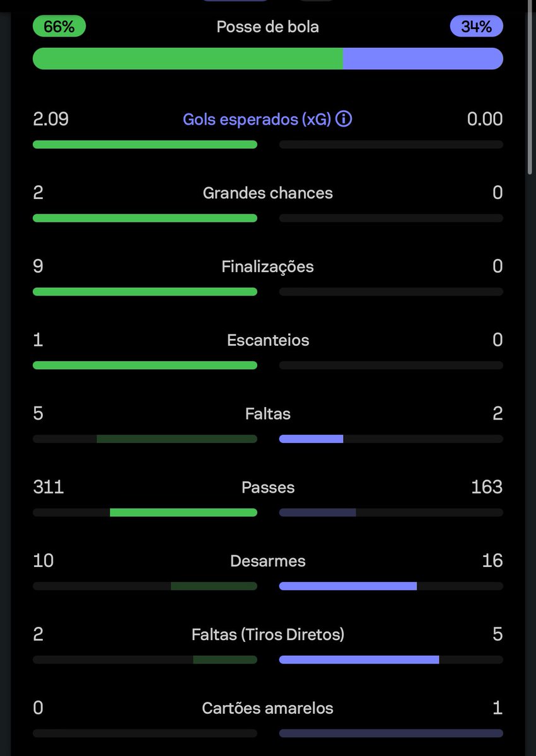The height and width of the screenshot is (756, 536).
Task: Click the 311 passes value
Action: click(48, 487)
